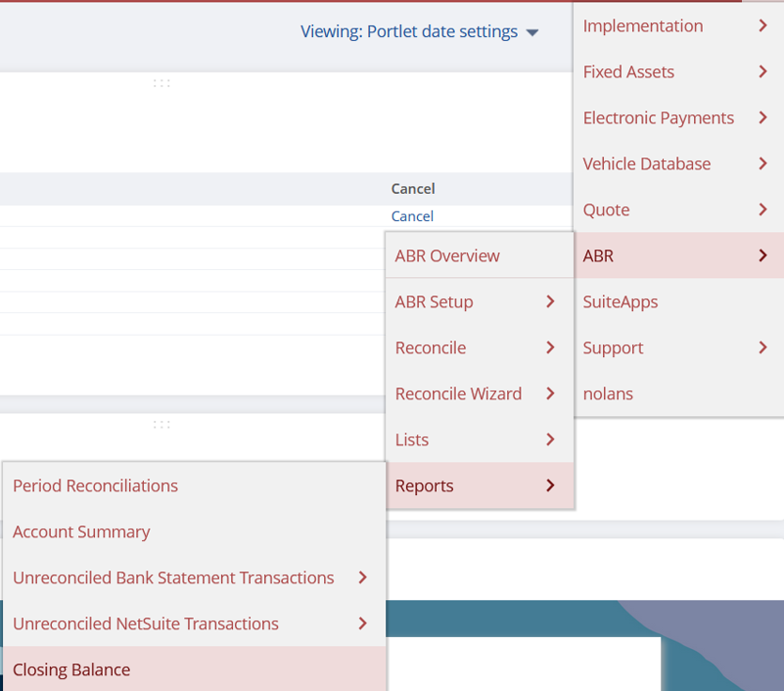Viewport: 784px width, 691px height.
Task: Click the chevron next to Reconcile
Action: tap(550, 348)
